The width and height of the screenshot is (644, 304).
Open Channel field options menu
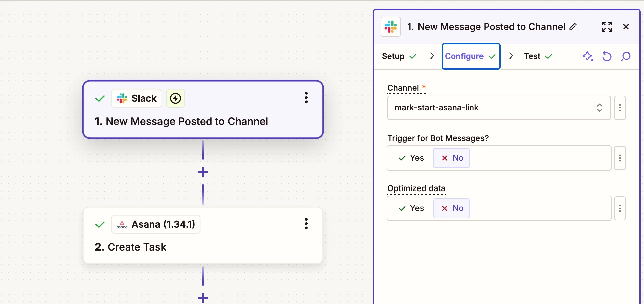click(620, 108)
